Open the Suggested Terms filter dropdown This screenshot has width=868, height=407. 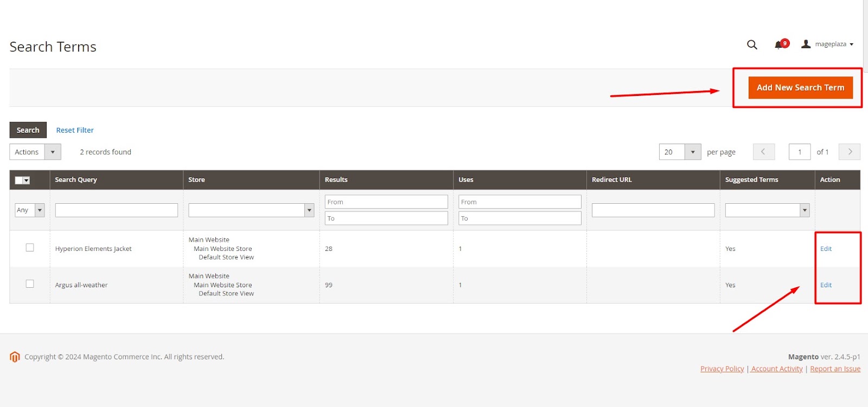(x=768, y=210)
